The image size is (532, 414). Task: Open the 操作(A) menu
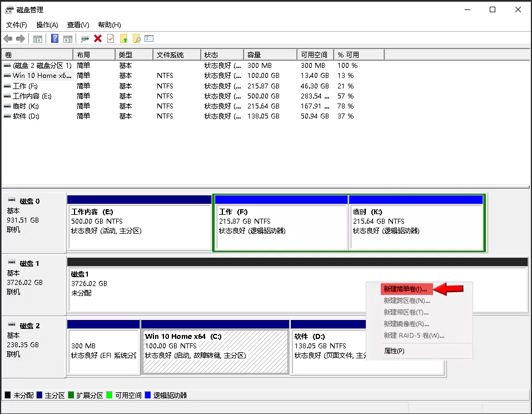coord(47,25)
